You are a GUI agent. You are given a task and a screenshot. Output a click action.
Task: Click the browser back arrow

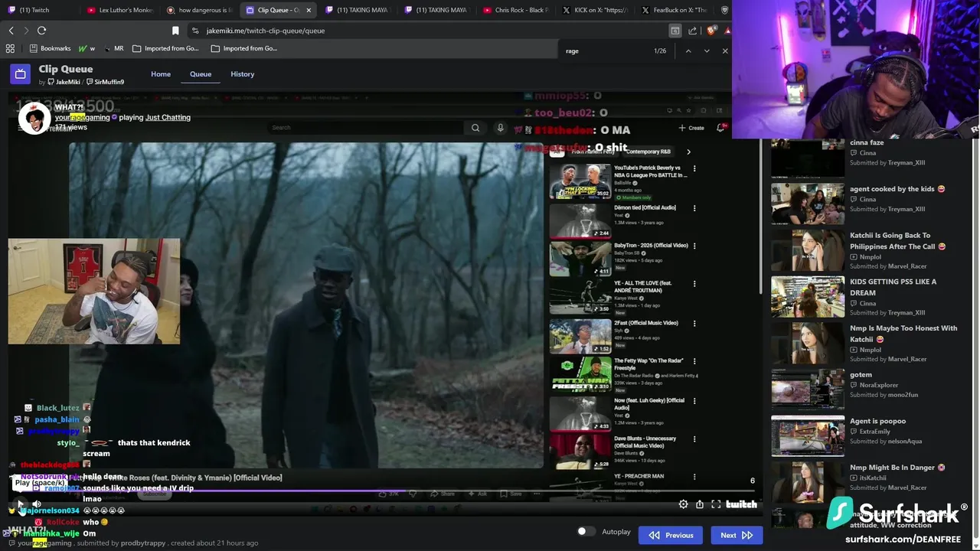[11, 31]
